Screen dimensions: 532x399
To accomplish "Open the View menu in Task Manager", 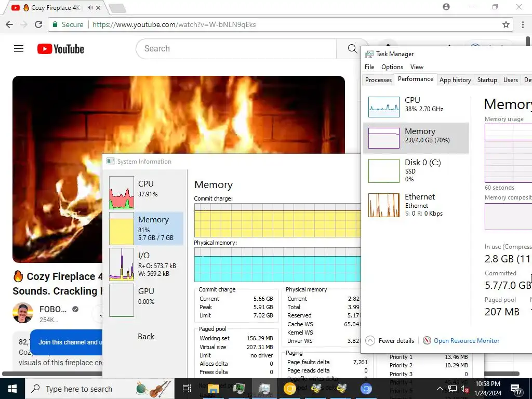I will [417, 67].
